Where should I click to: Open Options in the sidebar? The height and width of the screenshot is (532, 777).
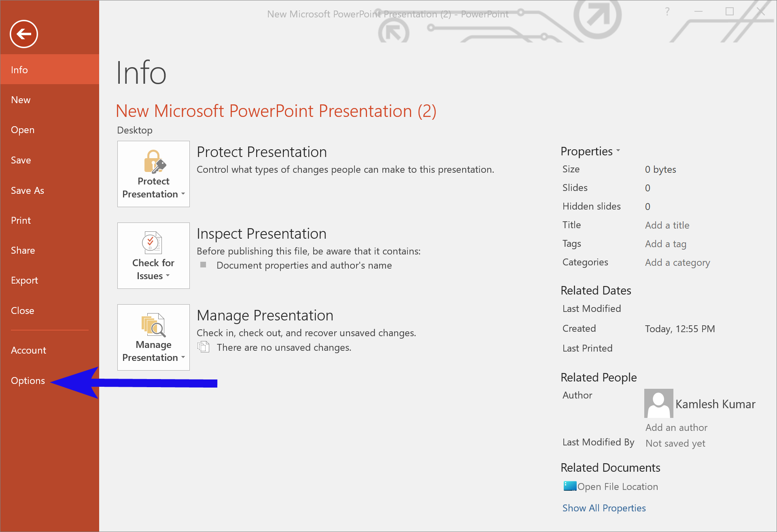[x=49, y=381]
